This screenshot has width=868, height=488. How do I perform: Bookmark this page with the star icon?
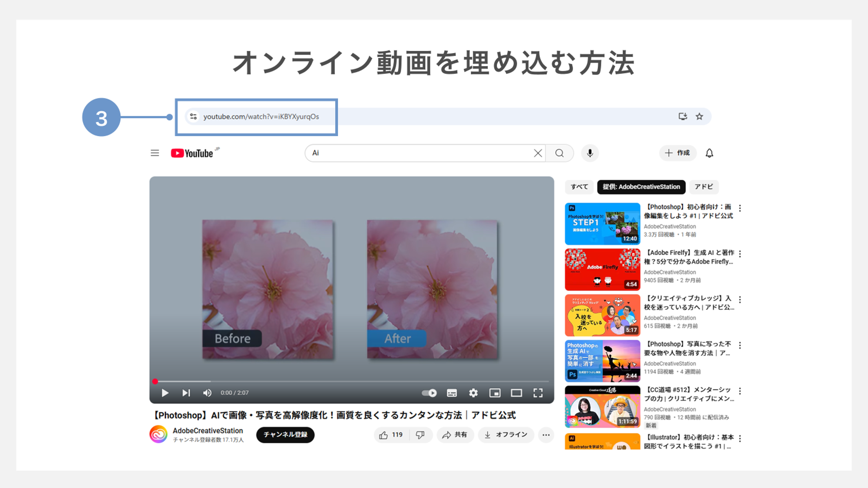[699, 117]
